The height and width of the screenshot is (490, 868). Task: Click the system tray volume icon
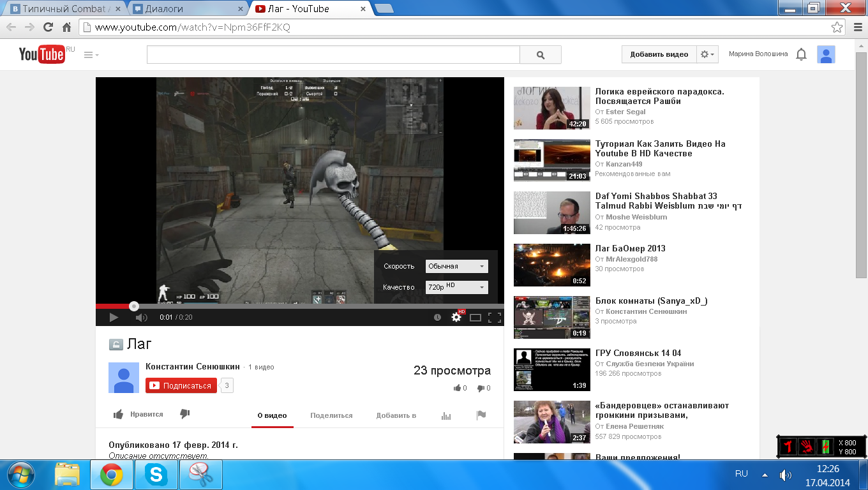coord(785,475)
